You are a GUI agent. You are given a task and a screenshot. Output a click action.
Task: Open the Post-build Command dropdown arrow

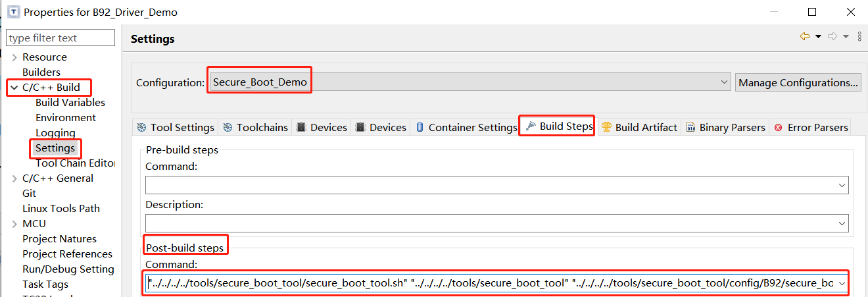[842, 284]
